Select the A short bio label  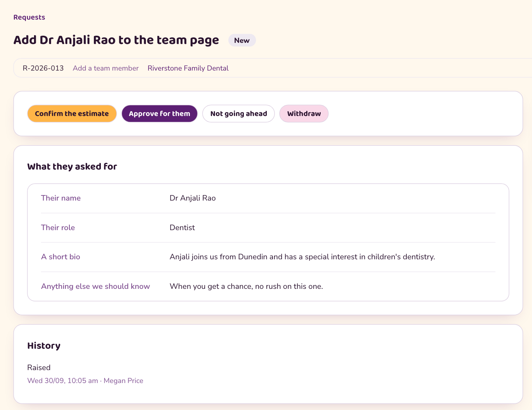tap(61, 257)
